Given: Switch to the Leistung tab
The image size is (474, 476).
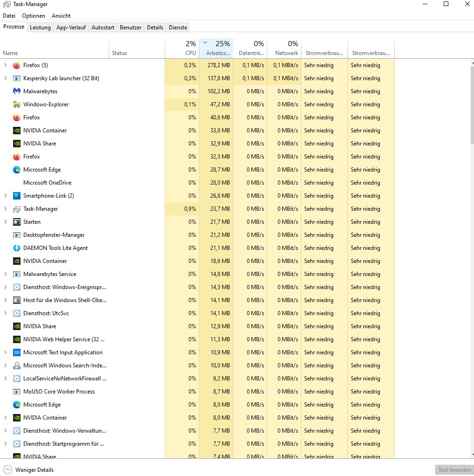Looking at the screenshot, I should pos(40,28).
